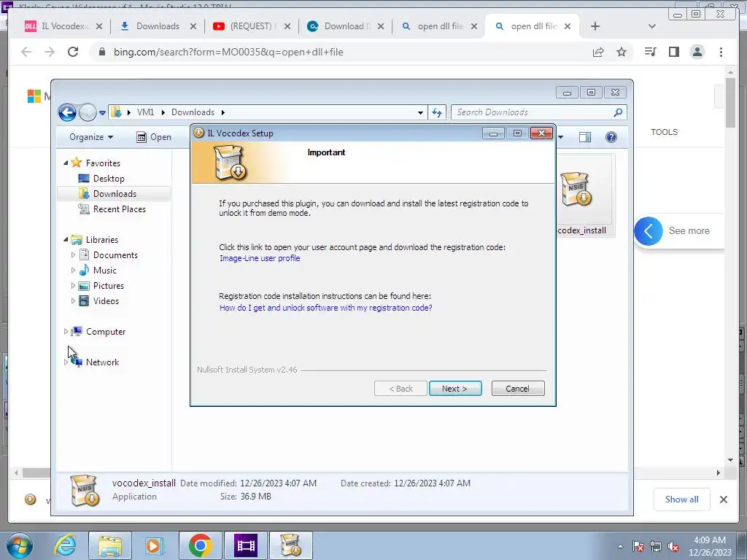Expand the Pictures library
The width and height of the screenshot is (747, 560).
tap(73, 286)
